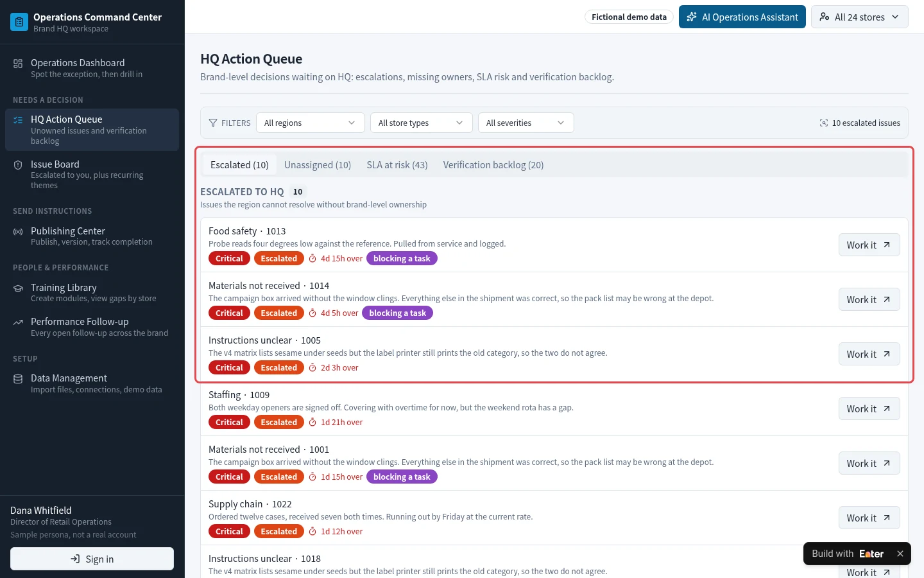Viewport: 924px width, 578px height.
Task: Click the Performance Follow-up trend icon
Action: pos(18,322)
